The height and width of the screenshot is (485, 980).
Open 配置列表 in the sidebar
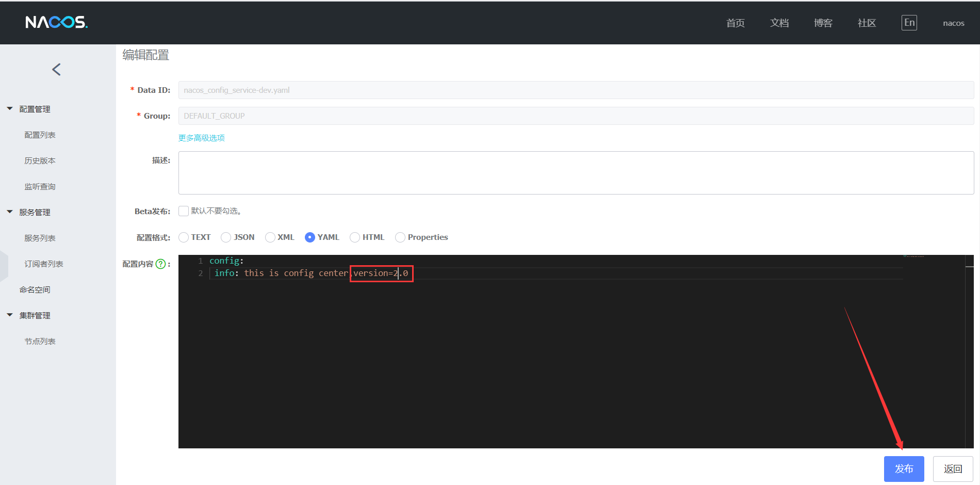[40, 135]
